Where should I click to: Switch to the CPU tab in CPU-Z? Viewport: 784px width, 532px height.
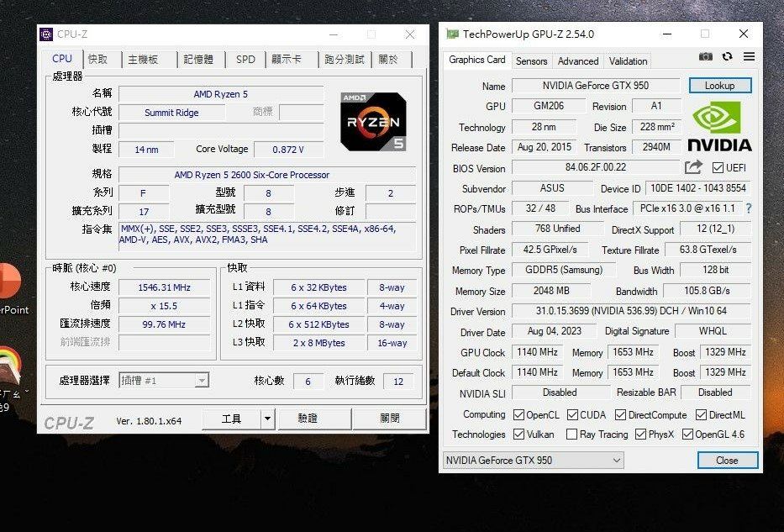click(x=62, y=59)
